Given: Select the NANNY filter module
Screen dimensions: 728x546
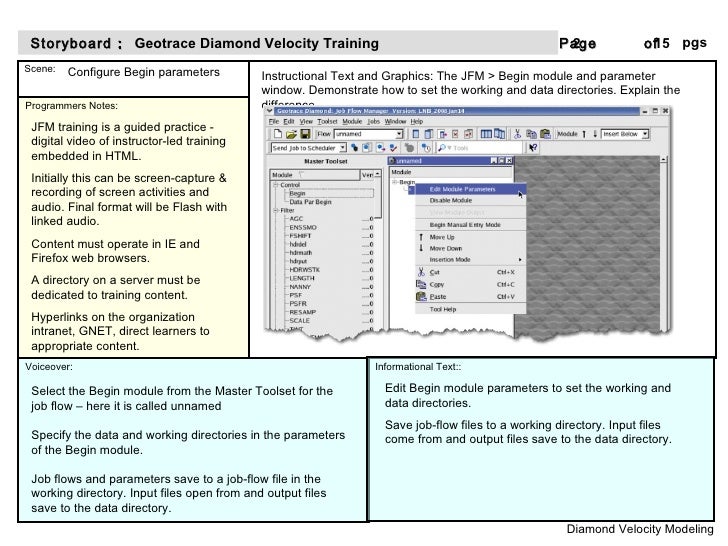Looking at the screenshot, I should coord(300,287).
